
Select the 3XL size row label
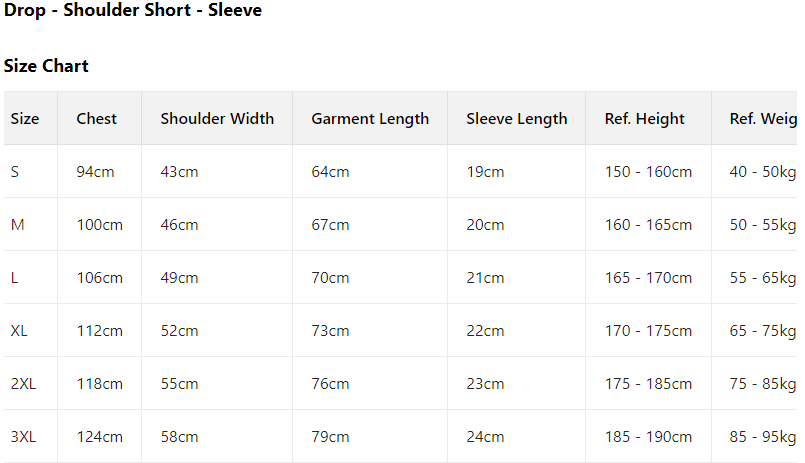click(23, 436)
